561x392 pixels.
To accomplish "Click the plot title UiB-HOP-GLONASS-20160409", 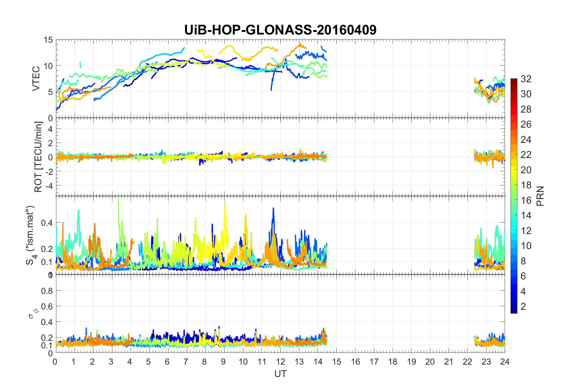I will pyautogui.click(x=280, y=30).
